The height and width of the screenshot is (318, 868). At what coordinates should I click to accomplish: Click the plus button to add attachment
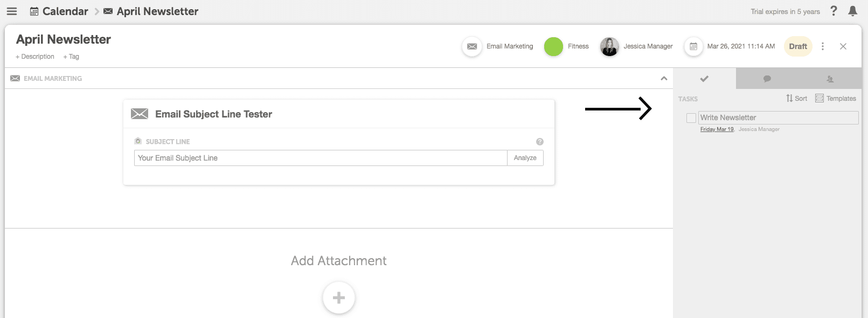(x=339, y=298)
